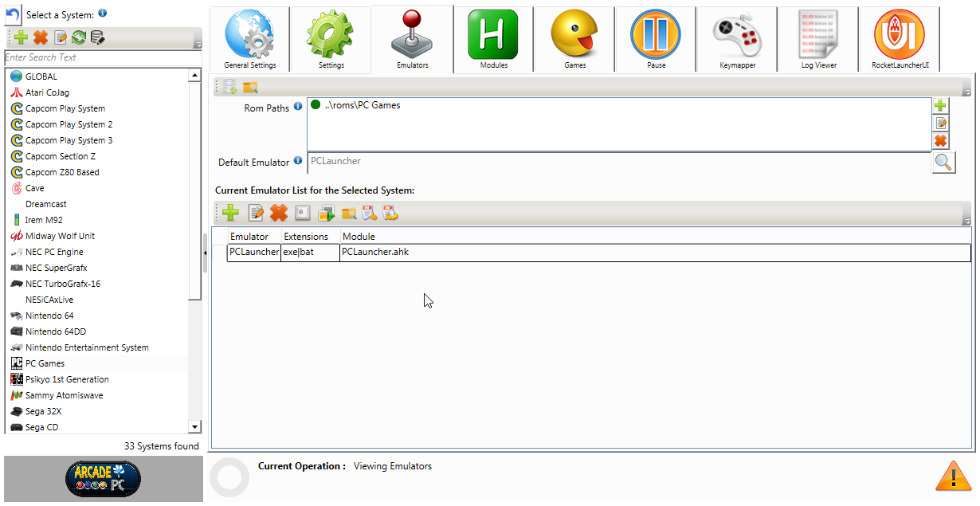Select Dreamcast in the systems list
Viewport: 980px width, 506px height.
pyautogui.click(x=46, y=204)
